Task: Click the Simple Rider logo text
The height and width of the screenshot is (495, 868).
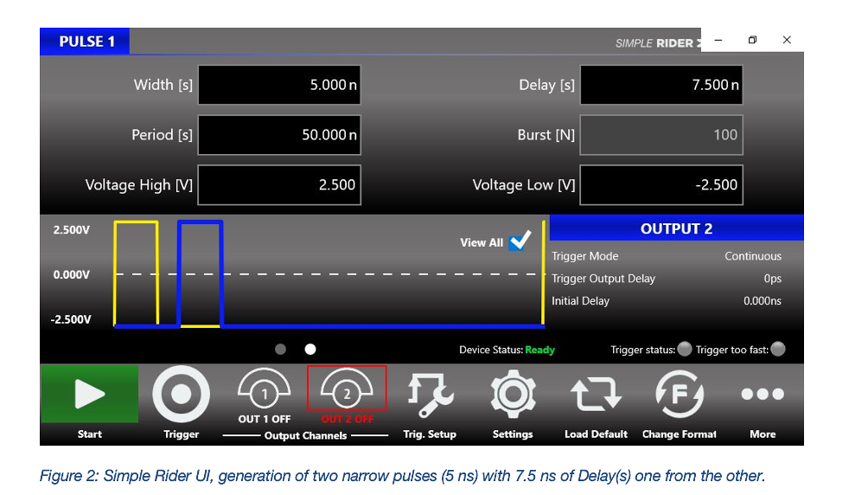Action: tap(658, 43)
